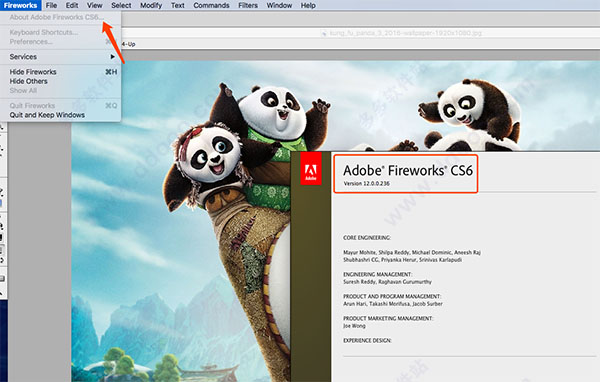Click PRODUCT AND PROGRAM MANAGEMENT heading
The width and height of the screenshot is (600, 382).
(x=392, y=296)
